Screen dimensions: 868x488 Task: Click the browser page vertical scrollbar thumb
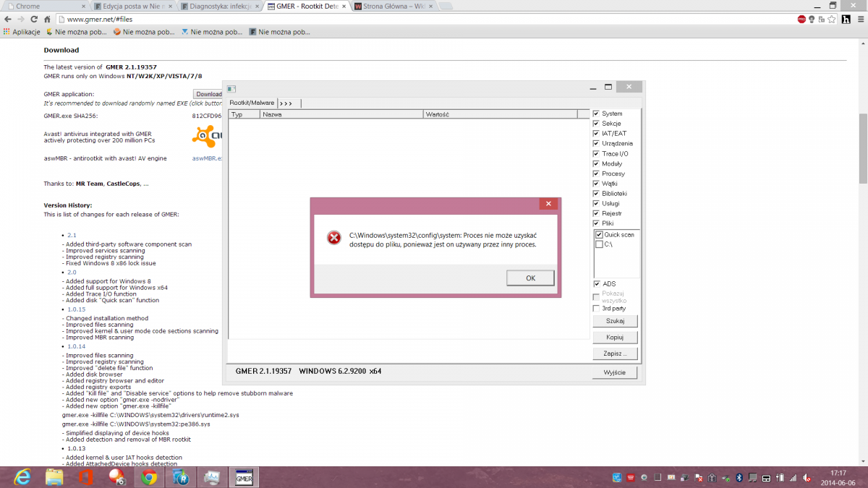[x=863, y=150]
